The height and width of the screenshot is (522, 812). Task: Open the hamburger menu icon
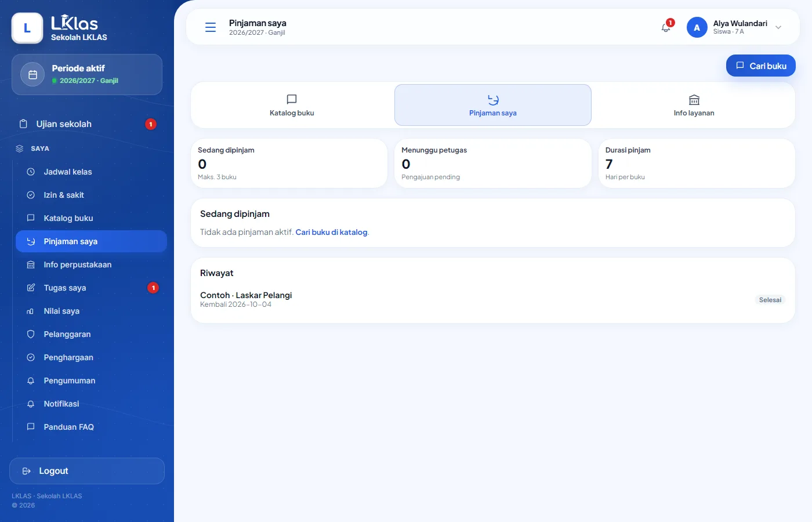(x=211, y=27)
